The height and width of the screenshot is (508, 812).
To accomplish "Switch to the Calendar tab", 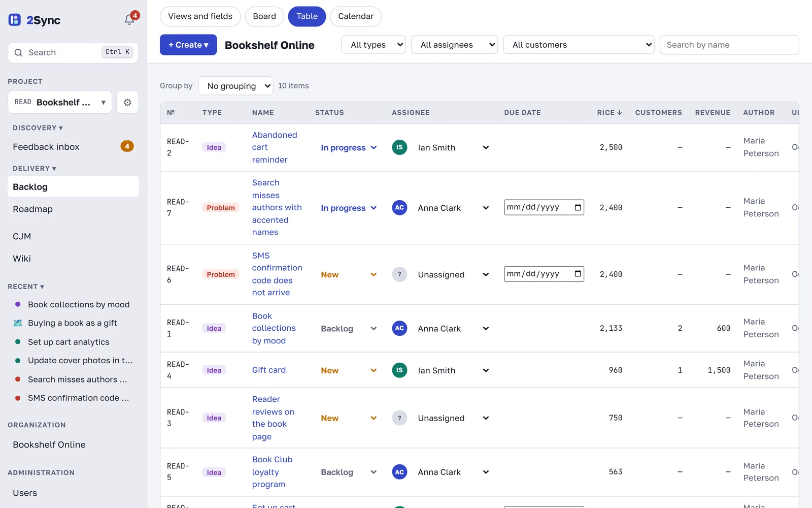I will pyautogui.click(x=356, y=16).
